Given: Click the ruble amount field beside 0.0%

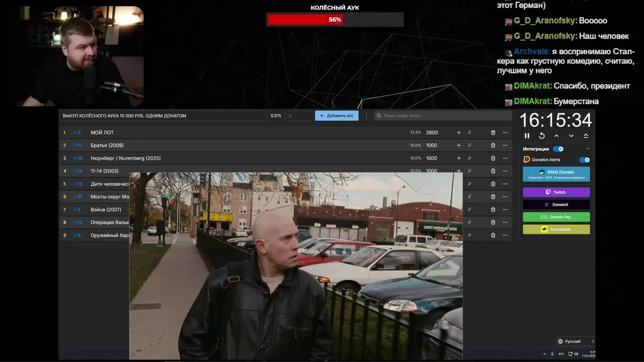Looking at the screenshot, I should (299, 116).
